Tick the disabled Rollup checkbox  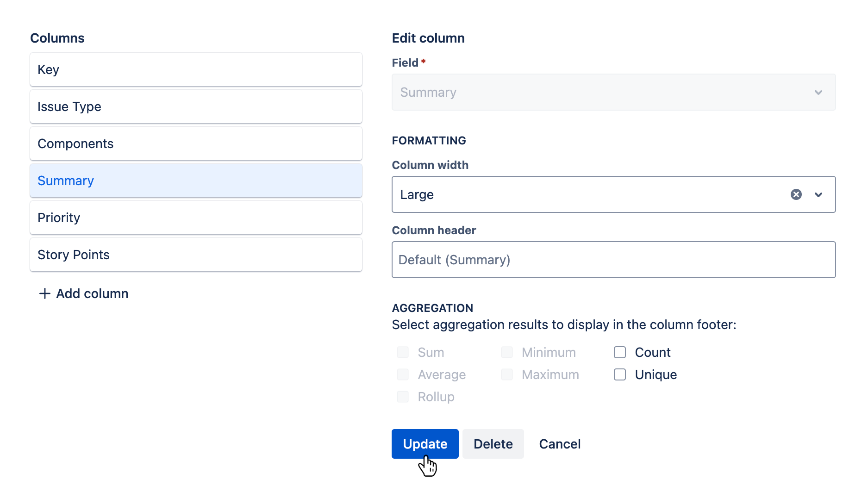click(403, 397)
